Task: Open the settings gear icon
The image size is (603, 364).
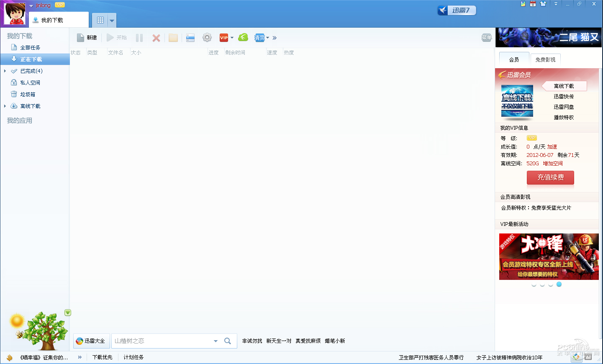Action: coord(207,38)
